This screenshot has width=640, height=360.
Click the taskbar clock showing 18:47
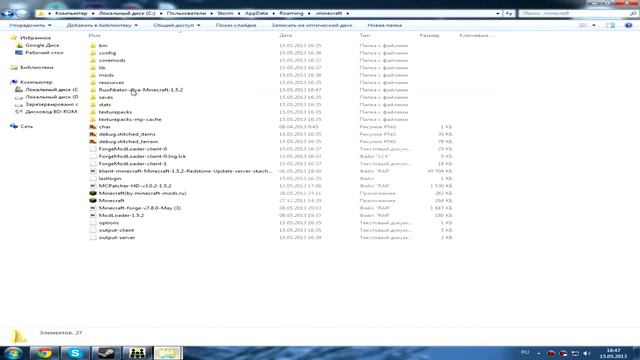(x=613, y=353)
